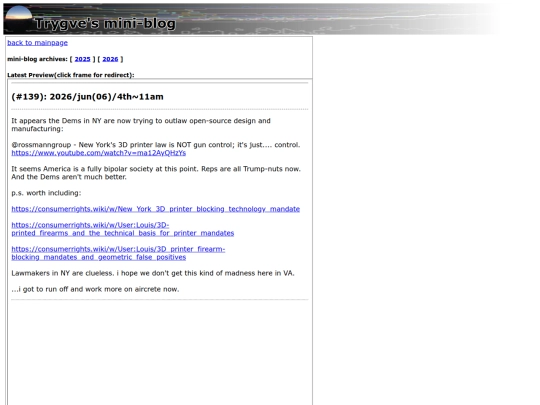Click the line '...i got to run off and work more on aircrete'
Viewport: 540px width, 405px height.
pyautogui.click(x=95, y=289)
